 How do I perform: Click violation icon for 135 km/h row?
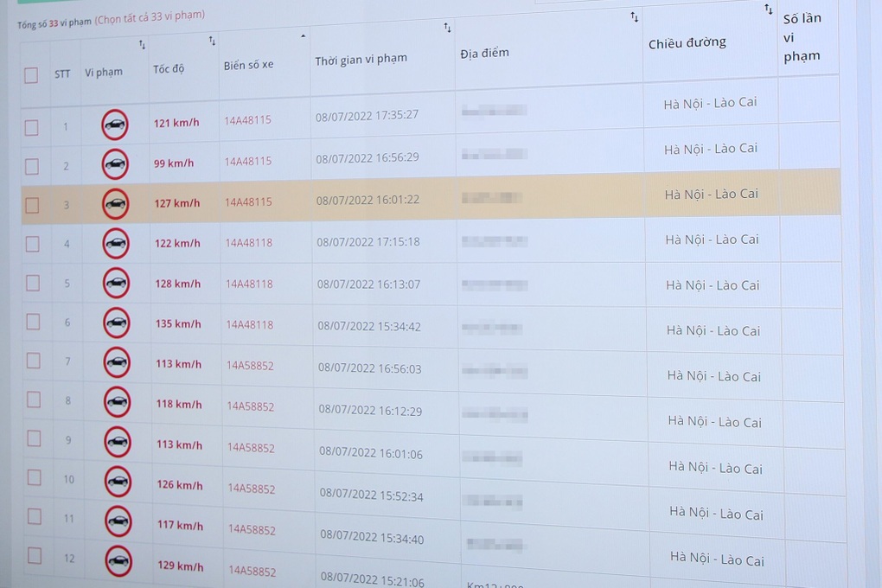click(117, 323)
